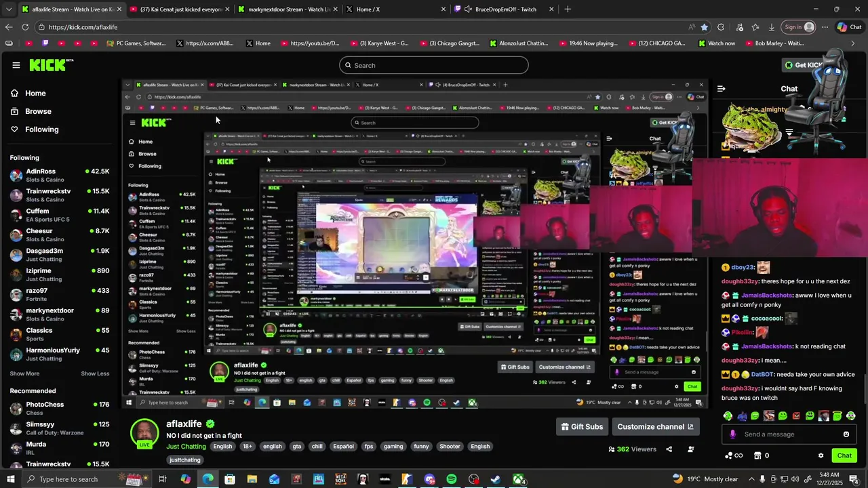Image resolution: width=868 pixels, height=488 pixels.
Task: Click the verified badge next to aflaxlife
Action: click(x=210, y=424)
